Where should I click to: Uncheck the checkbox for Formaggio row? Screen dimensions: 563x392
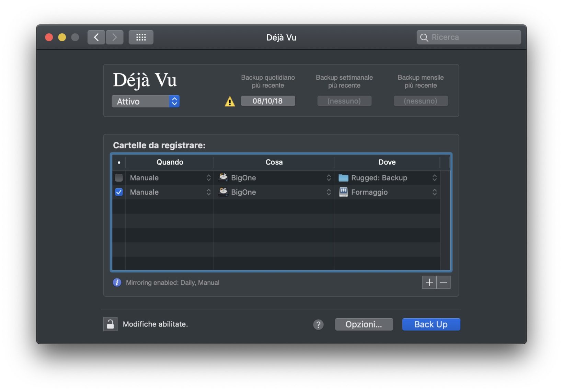[119, 192]
